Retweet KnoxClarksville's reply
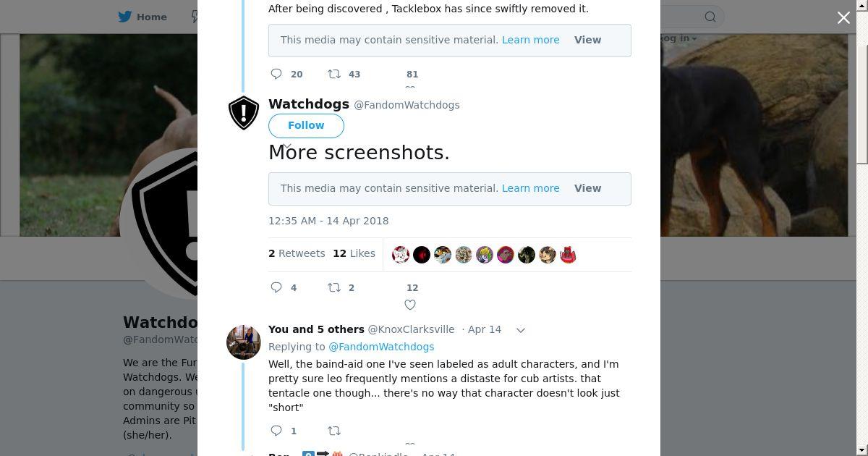This screenshot has width=868, height=456. pyautogui.click(x=334, y=431)
